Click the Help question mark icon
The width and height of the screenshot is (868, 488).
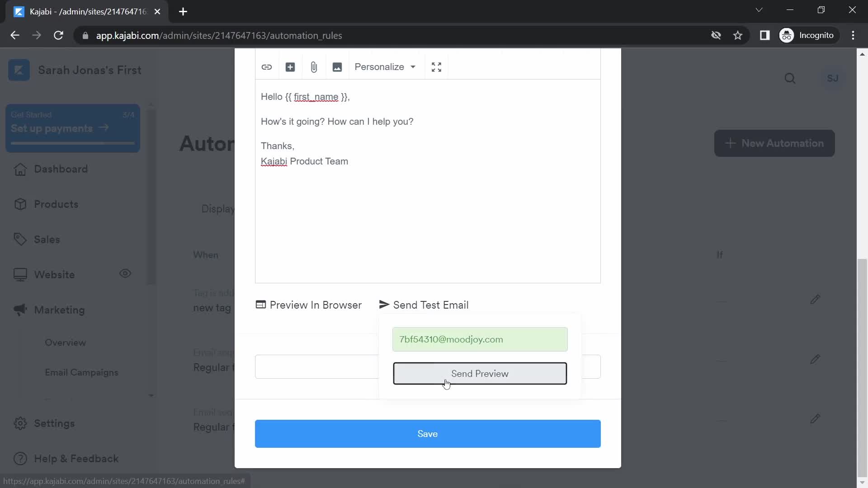(x=20, y=459)
